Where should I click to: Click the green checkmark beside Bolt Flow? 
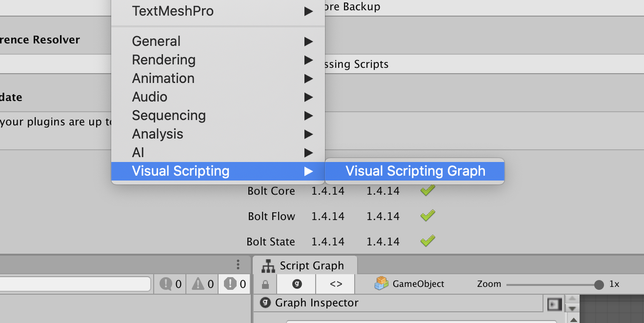click(x=427, y=216)
